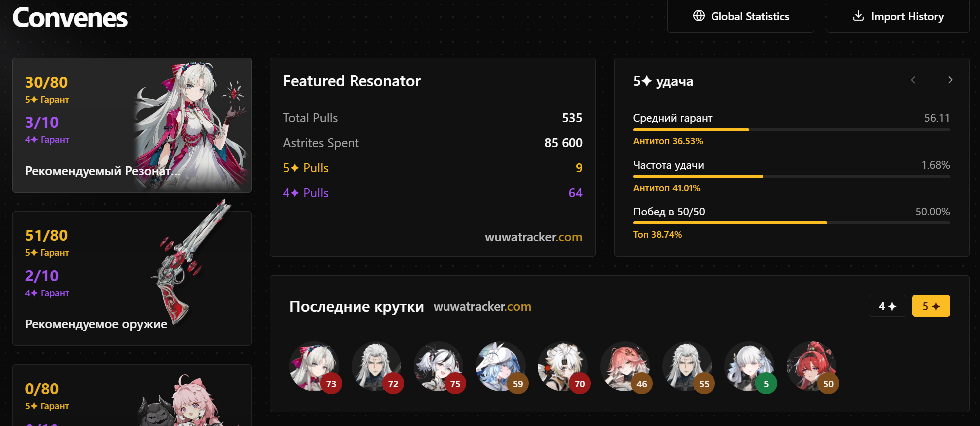Screen dimensions: 980x426
Task: Go to next luck statistics panel
Action: tap(950, 80)
